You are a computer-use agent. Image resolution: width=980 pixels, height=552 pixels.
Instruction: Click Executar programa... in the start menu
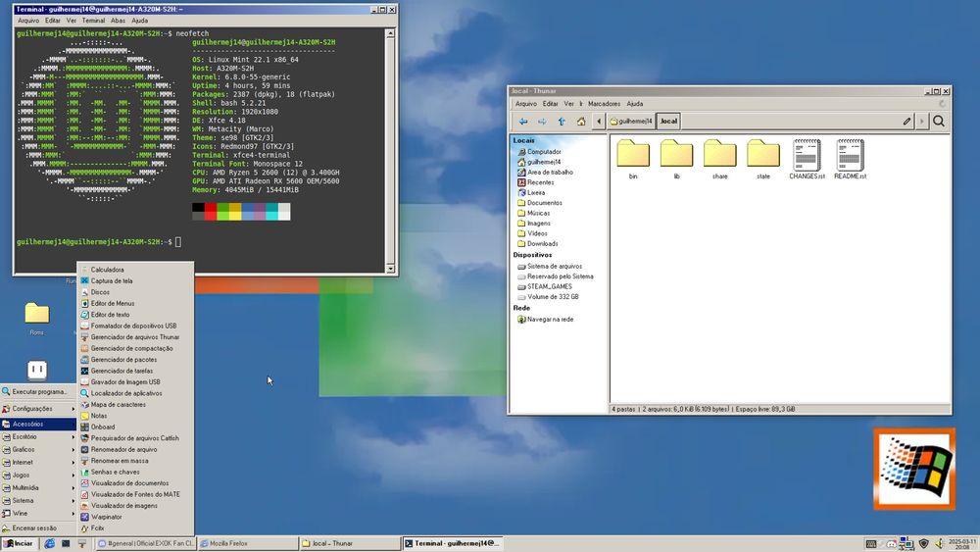pos(38,391)
